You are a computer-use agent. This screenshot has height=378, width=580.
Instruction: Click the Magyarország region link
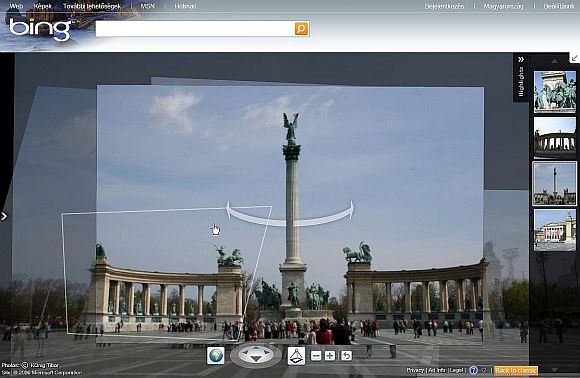[x=503, y=6]
